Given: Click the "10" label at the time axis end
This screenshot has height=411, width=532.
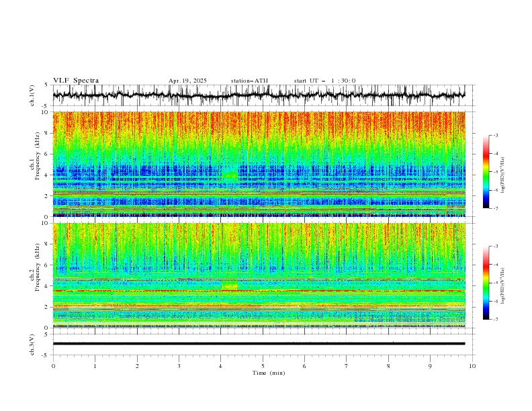Looking at the screenshot, I should pos(472,366).
